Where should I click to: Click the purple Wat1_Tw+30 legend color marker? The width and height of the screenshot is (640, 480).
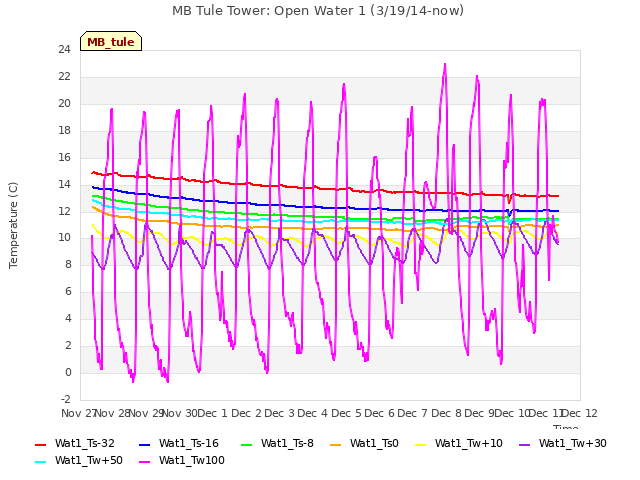524,444
